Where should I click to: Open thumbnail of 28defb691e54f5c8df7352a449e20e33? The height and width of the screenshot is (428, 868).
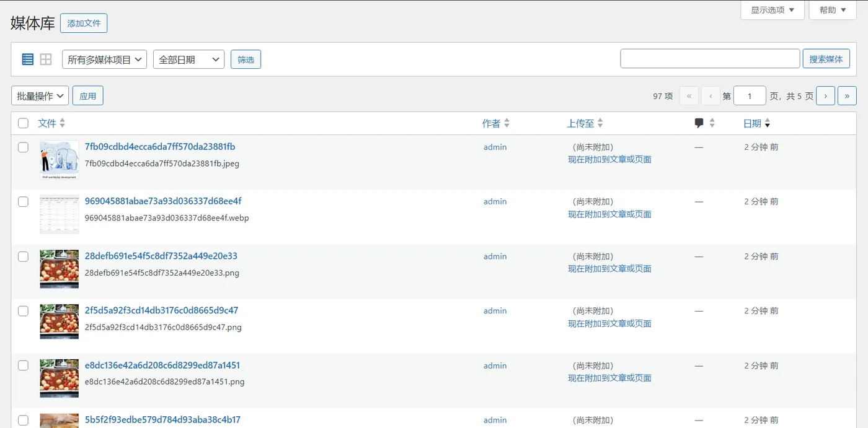click(60, 269)
